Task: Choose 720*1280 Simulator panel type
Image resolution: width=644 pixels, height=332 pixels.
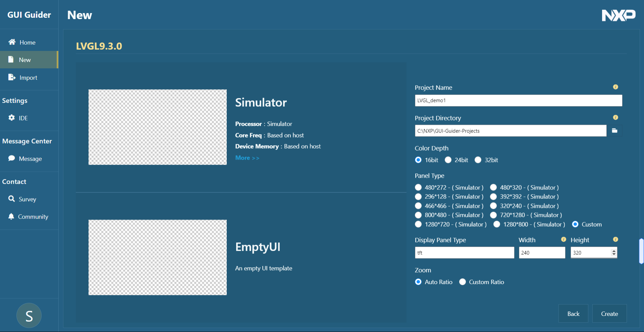Action: (493, 215)
